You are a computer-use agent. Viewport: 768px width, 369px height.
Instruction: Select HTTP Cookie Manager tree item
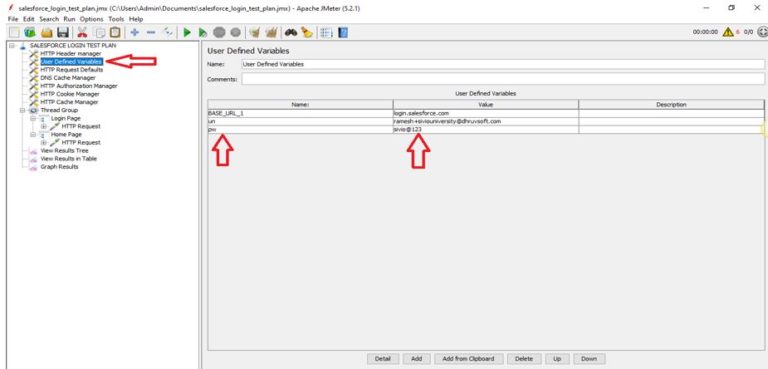tap(70, 94)
